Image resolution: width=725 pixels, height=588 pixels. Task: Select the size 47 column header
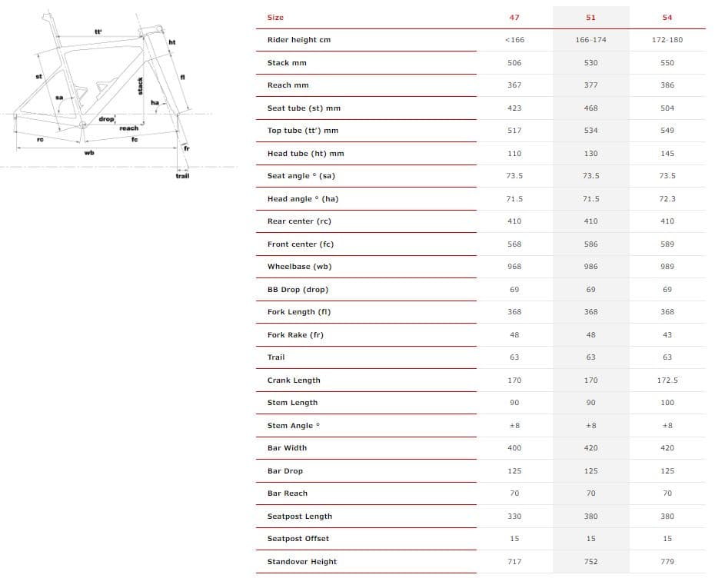pos(514,17)
